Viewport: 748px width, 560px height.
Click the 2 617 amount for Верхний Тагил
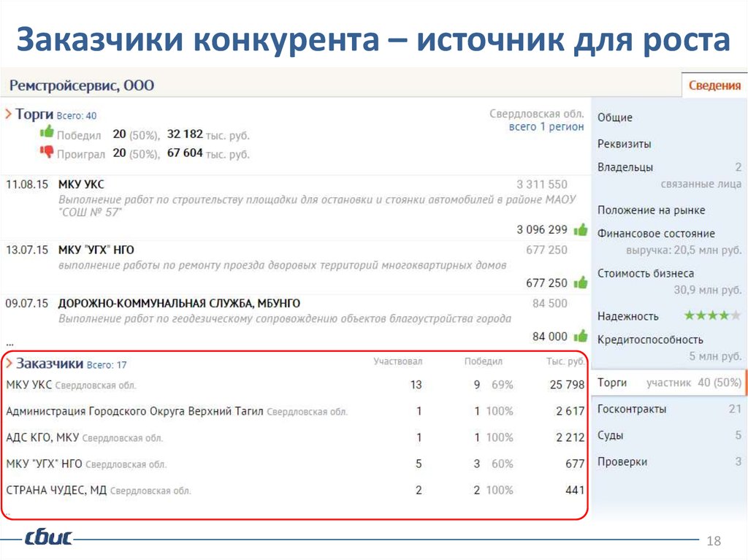(570, 411)
